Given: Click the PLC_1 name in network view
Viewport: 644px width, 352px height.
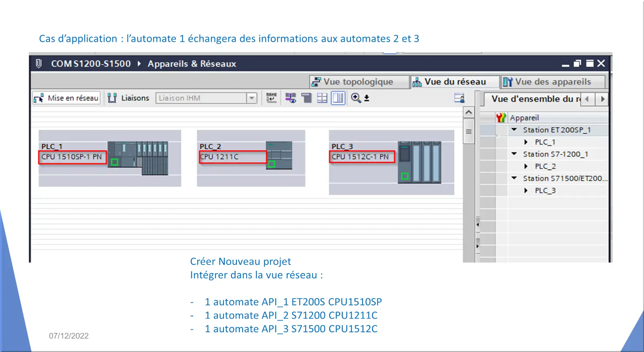Looking at the screenshot, I should [x=52, y=146].
